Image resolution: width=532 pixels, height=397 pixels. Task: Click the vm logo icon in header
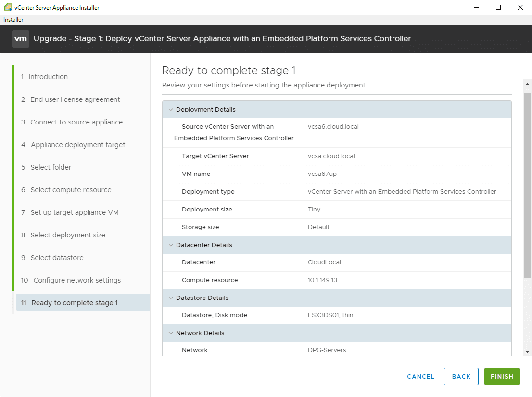pos(21,38)
